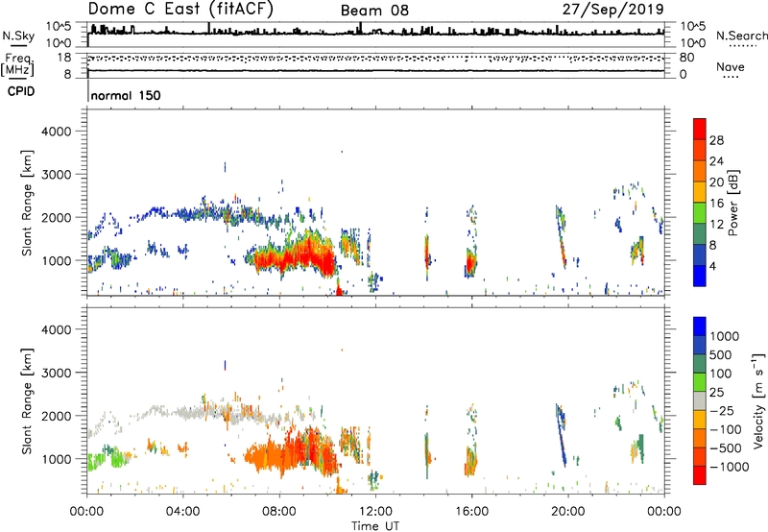Click the '4000' tick on power panel

57,132
